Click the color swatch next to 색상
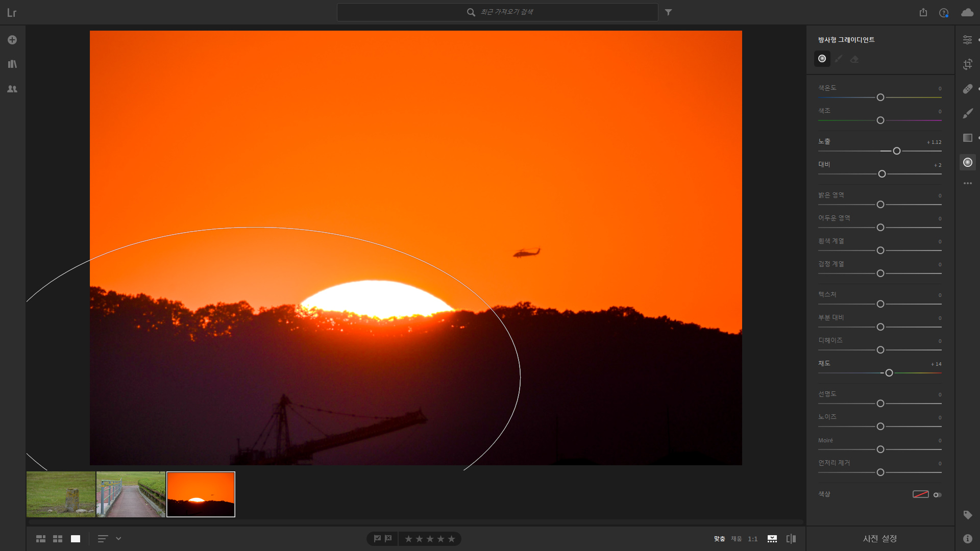The width and height of the screenshot is (980, 551). tap(921, 494)
